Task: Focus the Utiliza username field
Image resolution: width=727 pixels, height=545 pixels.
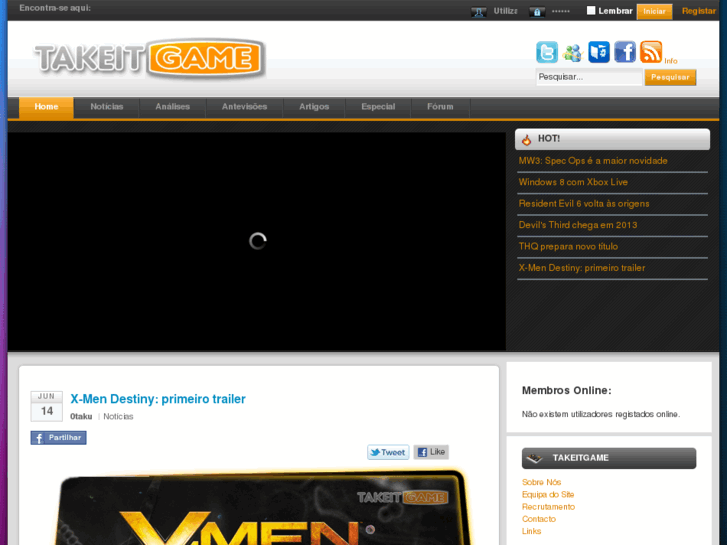Action: [505, 11]
